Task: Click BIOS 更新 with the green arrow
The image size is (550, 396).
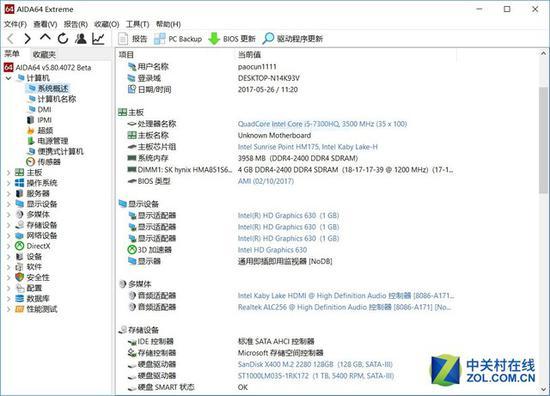Action: pyautogui.click(x=232, y=39)
